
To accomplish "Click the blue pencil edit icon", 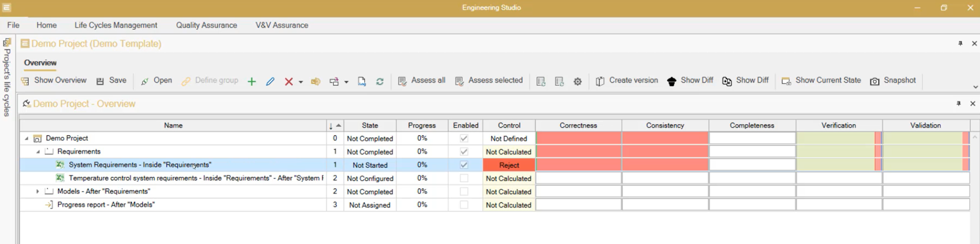I will click(x=271, y=81).
